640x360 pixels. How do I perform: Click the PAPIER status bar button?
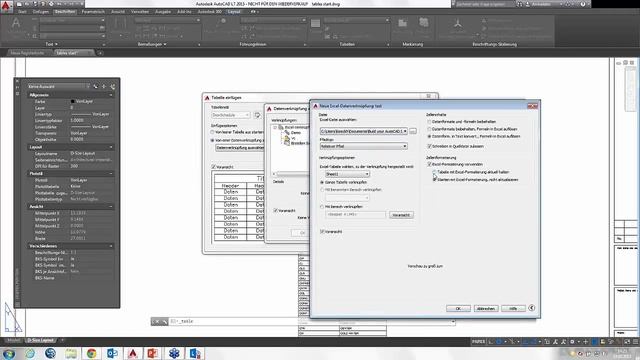(478, 342)
